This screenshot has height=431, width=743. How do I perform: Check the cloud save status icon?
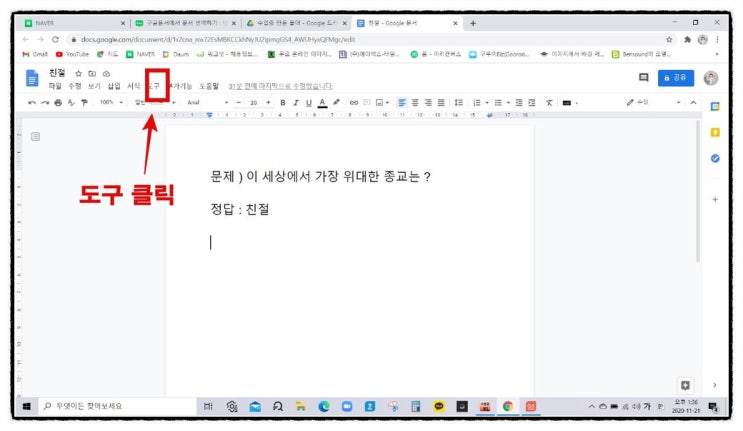106,73
